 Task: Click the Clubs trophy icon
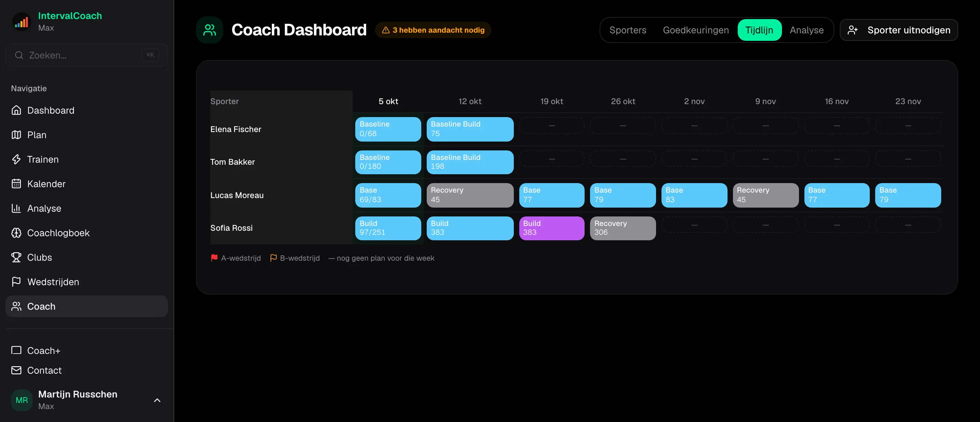(16, 257)
